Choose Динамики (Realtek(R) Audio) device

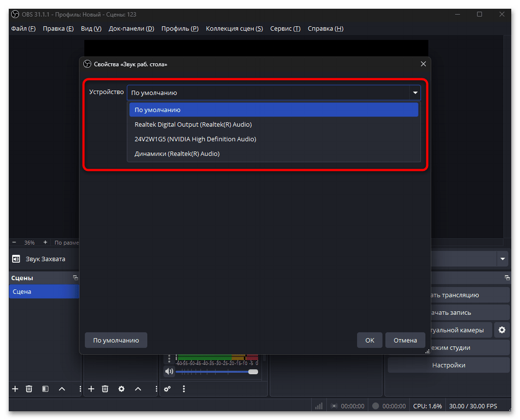coord(274,154)
